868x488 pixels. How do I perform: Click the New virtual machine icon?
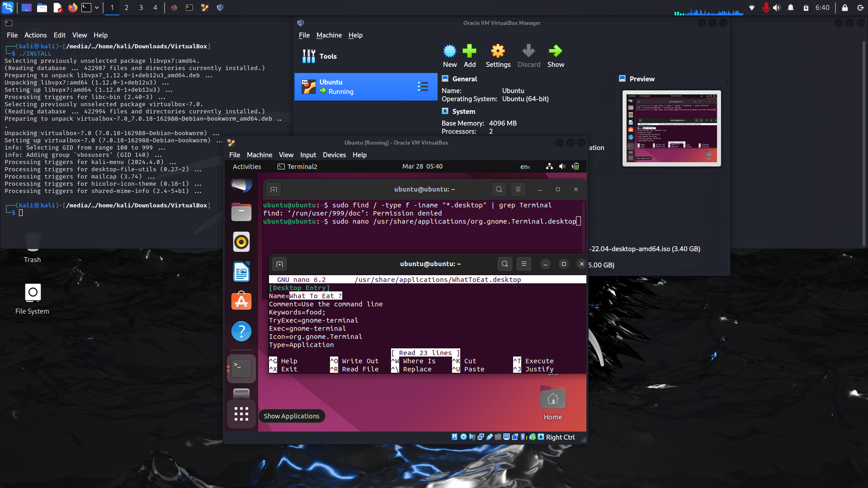tap(449, 51)
